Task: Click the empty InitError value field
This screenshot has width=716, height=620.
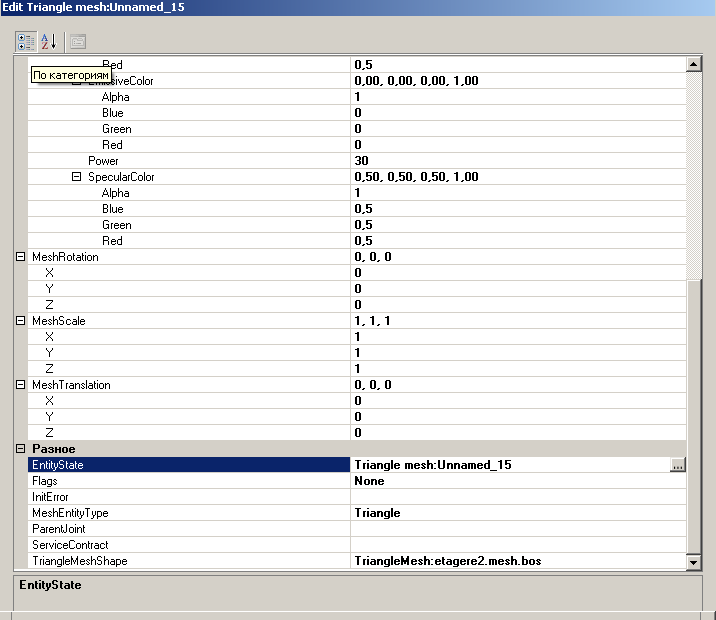Action: click(518, 497)
